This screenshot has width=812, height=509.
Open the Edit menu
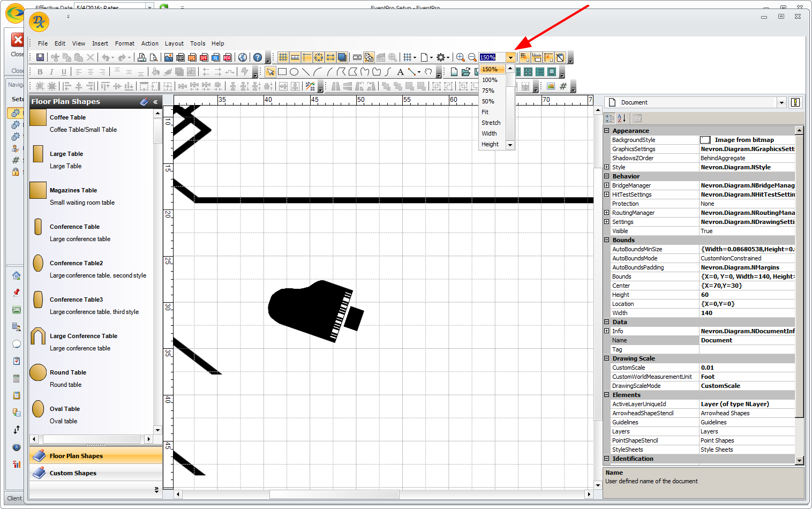click(60, 43)
